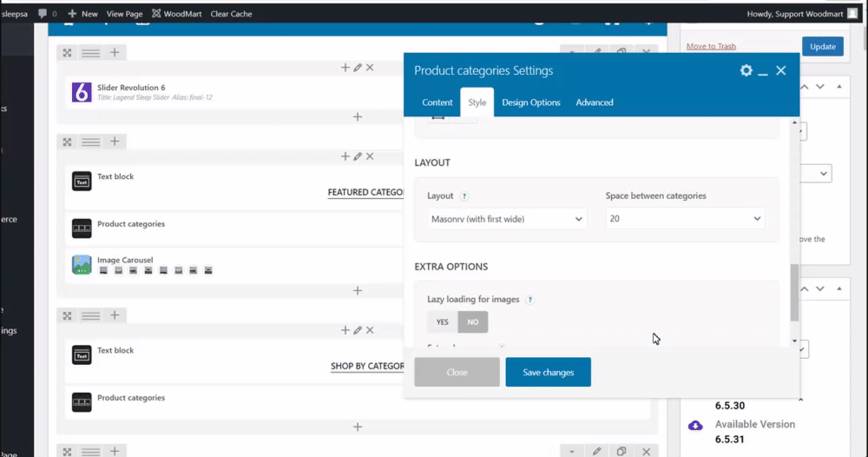Prepend element to SHOP BY CATEGORY column
This screenshot has height=457, width=868.
pyautogui.click(x=345, y=330)
